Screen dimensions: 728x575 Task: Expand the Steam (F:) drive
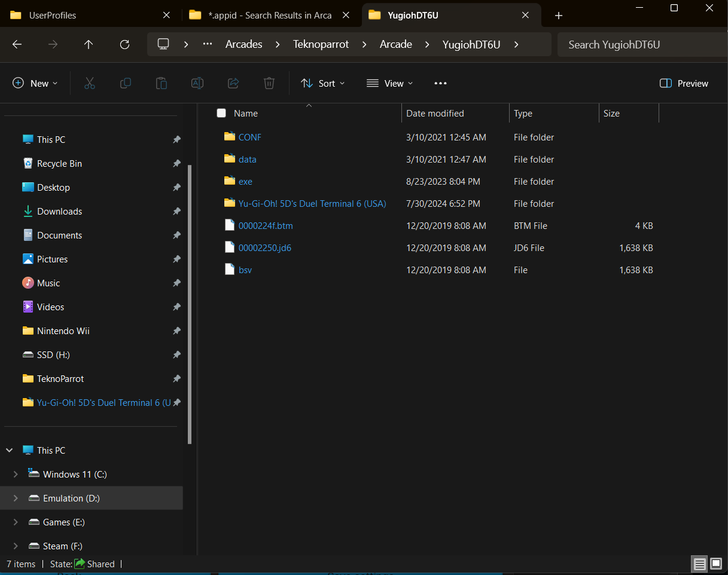pos(16,546)
